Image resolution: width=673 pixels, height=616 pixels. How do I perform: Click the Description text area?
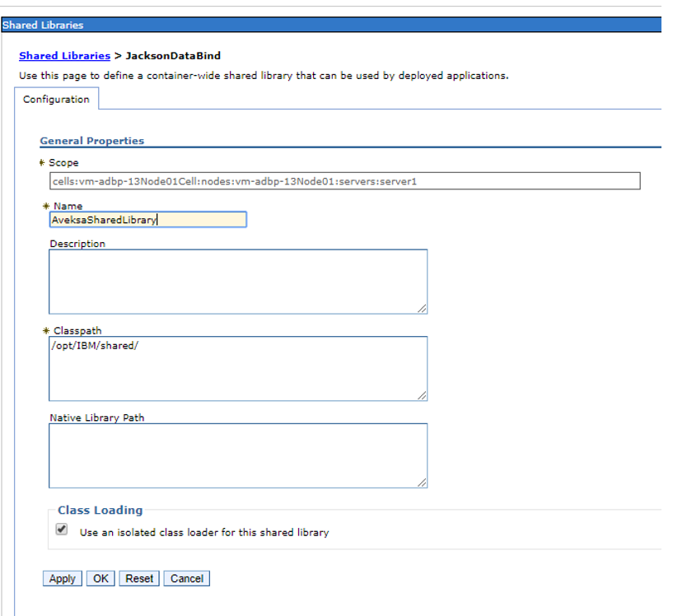click(x=237, y=280)
